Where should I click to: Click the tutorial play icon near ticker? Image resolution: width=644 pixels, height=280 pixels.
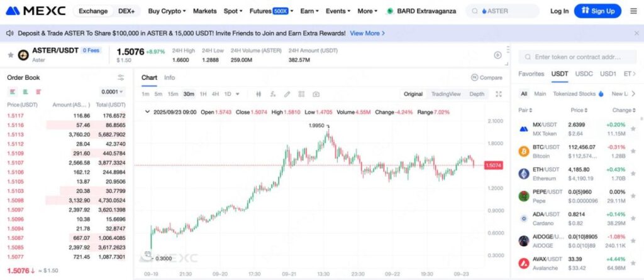pyautogui.click(x=497, y=55)
